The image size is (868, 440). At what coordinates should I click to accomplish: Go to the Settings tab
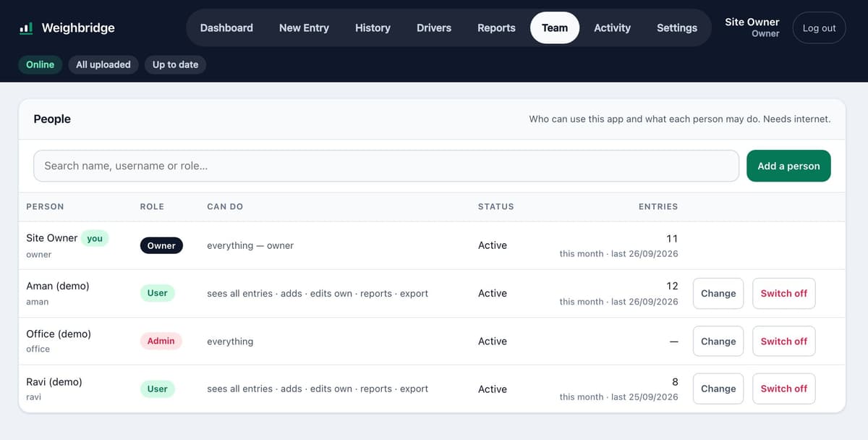[677, 27]
